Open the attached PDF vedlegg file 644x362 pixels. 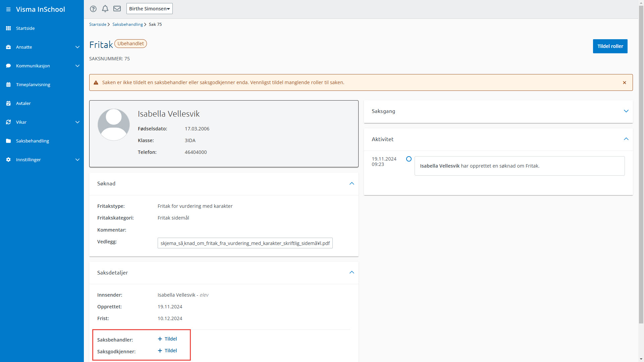click(x=245, y=243)
